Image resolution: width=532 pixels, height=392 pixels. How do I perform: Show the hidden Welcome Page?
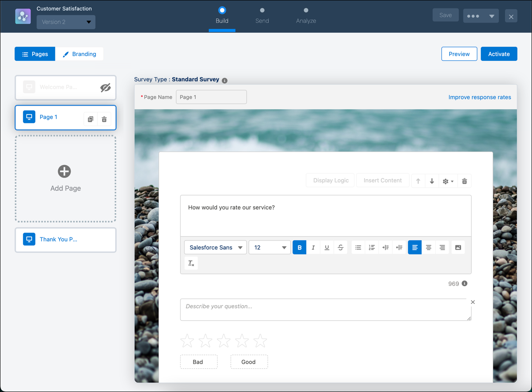coord(105,87)
